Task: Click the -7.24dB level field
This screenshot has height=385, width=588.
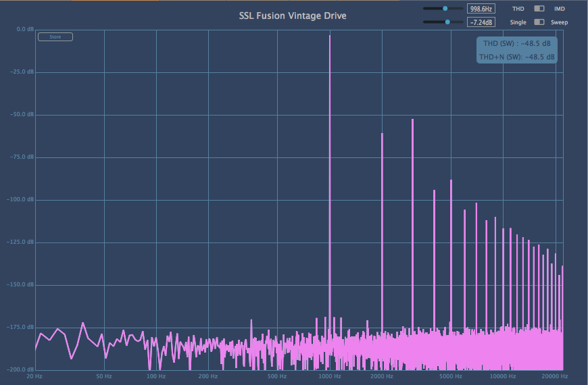Action: click(481, 22)
